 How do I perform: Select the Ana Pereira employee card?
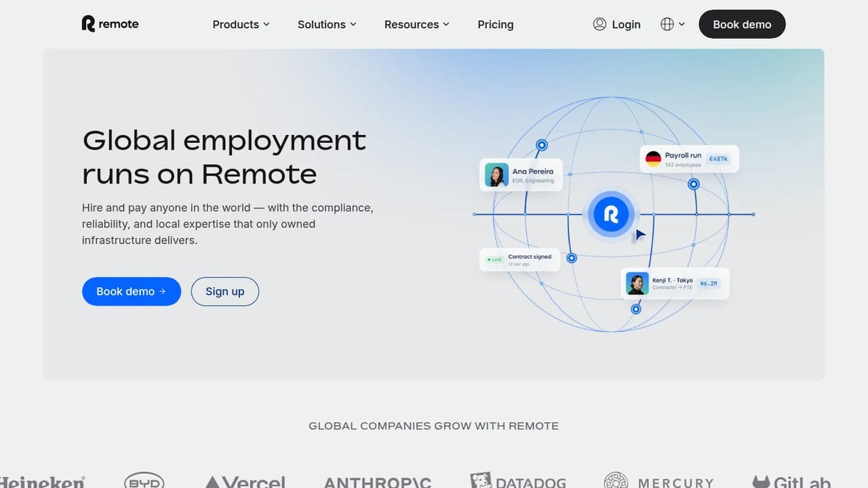pyautogui.click(x=521, y=176)
